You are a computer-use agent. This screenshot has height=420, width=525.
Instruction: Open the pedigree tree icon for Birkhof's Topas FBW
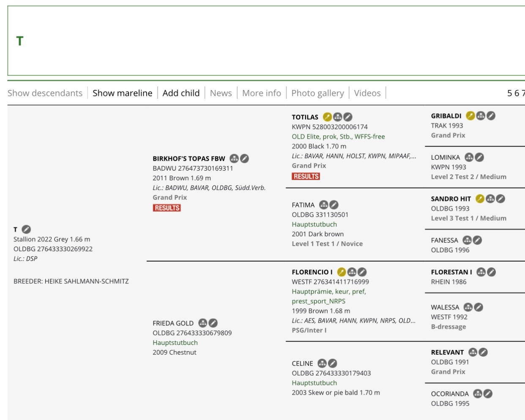pyautogui.click(x=234, y=158)
